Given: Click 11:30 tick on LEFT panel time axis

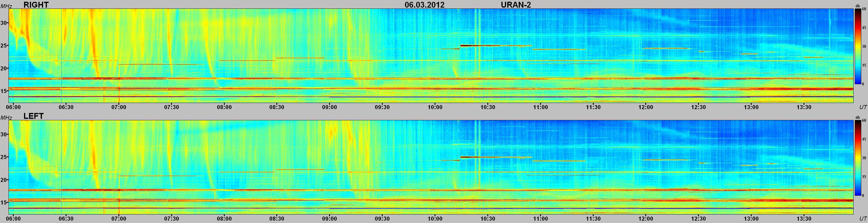Looking at the screenshot, I should (593, 218).
